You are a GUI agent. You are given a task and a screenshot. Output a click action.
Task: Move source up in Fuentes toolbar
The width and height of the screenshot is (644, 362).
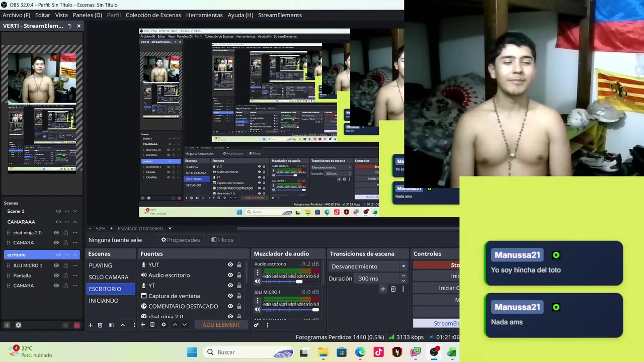pyautogui.click(x=175, y=325)
